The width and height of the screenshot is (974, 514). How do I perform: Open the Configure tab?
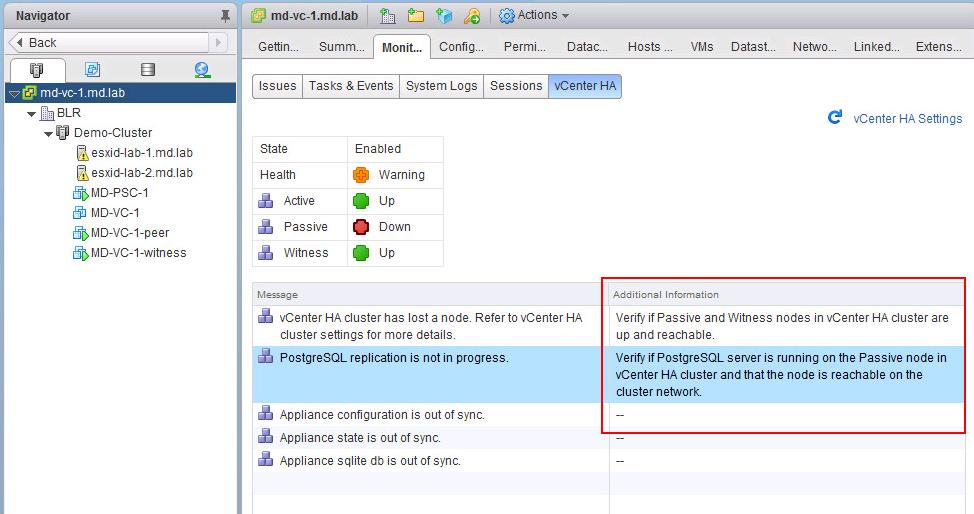pyautogui.click(x=461, y=47)
